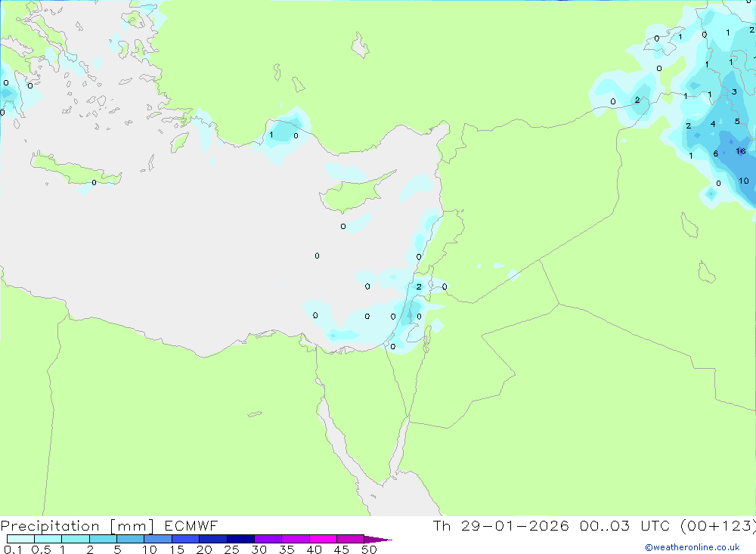
Task: Select the 2–5 mm light blue legend swatch
Action: (x=103, y=539)
